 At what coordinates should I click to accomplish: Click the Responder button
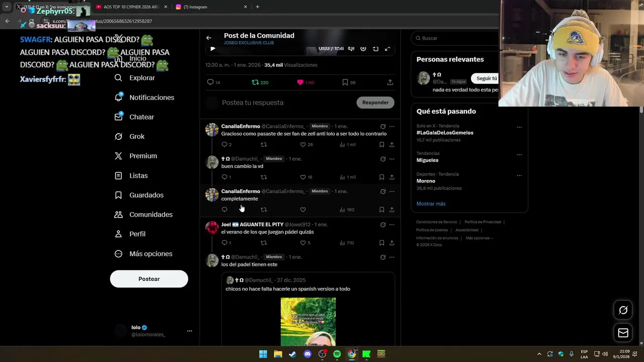[x=375, y=103]
